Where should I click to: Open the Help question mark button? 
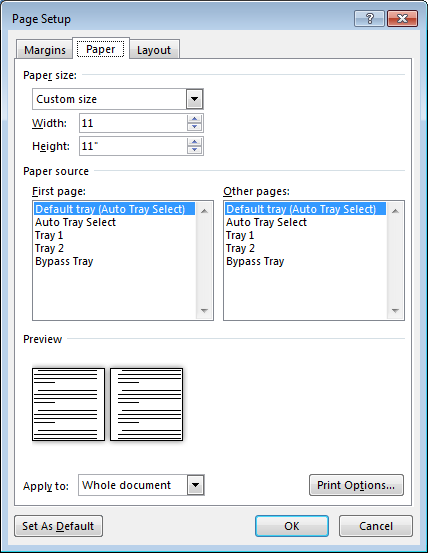click(369, 18)
